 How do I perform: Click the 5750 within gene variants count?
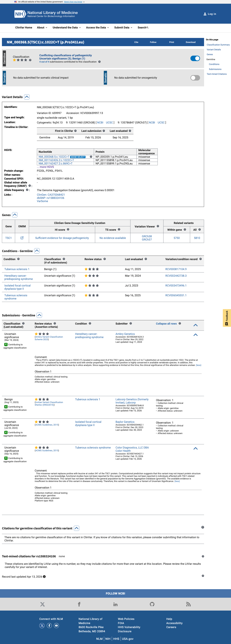177,238
